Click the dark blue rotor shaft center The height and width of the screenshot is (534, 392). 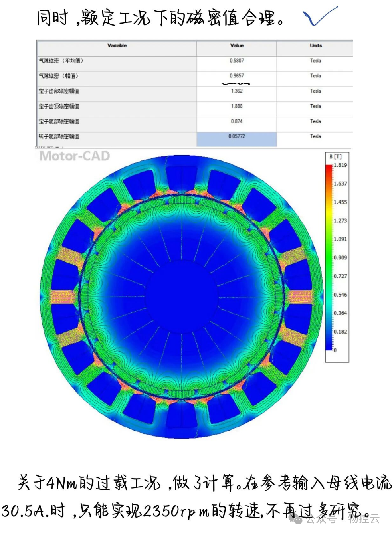click(182, 296)
